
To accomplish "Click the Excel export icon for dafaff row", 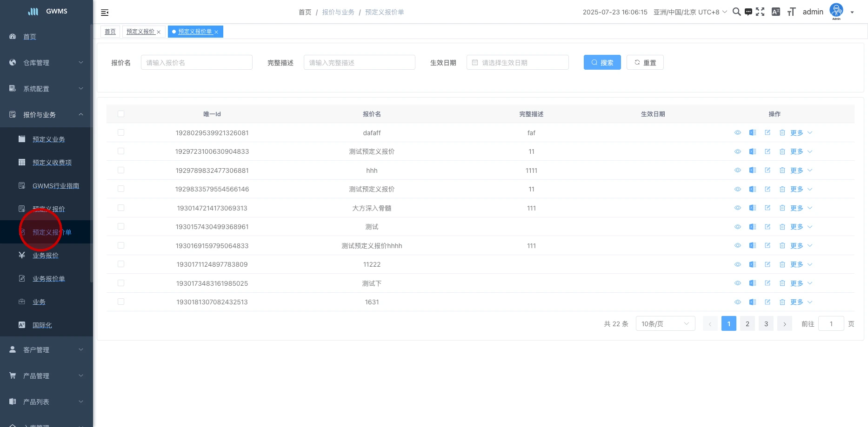I will pos(752,133).
